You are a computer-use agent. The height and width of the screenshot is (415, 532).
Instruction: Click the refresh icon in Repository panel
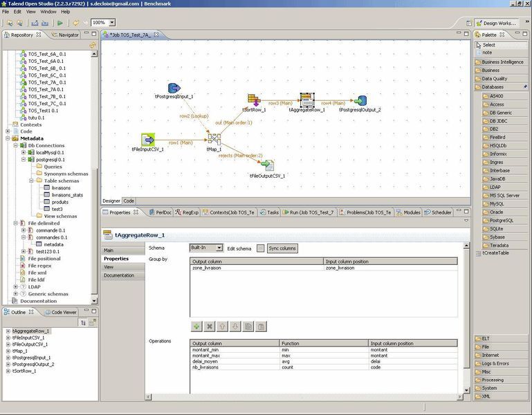click(x=93, y=46)
